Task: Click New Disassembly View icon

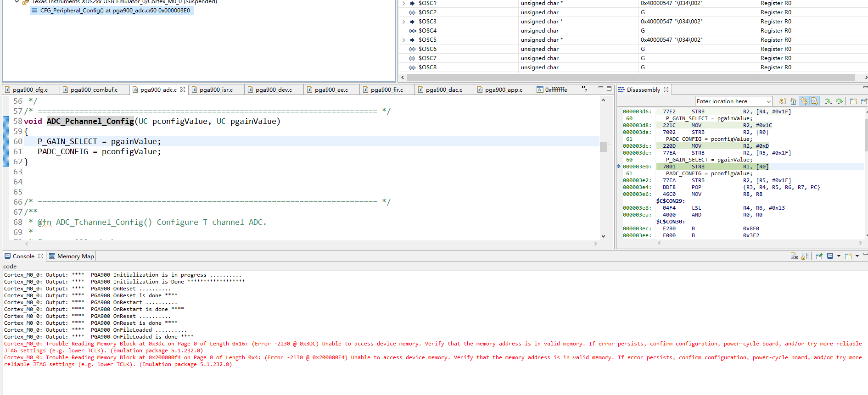Action: [x=853, y=101]
